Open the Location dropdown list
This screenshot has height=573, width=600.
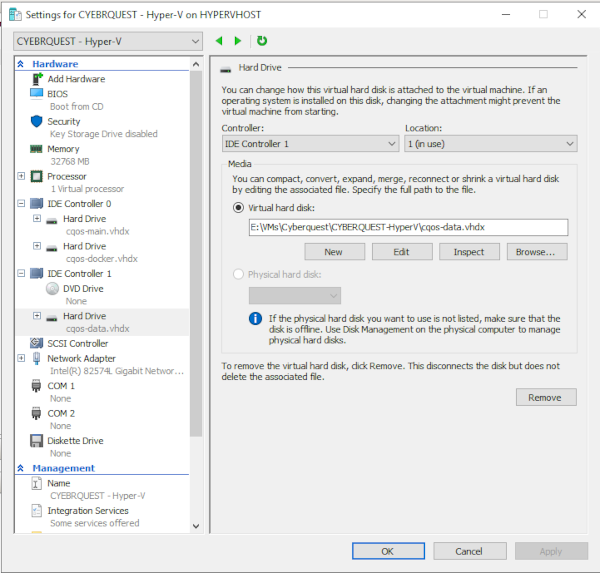pyautogui.click(x=490, y=144)
